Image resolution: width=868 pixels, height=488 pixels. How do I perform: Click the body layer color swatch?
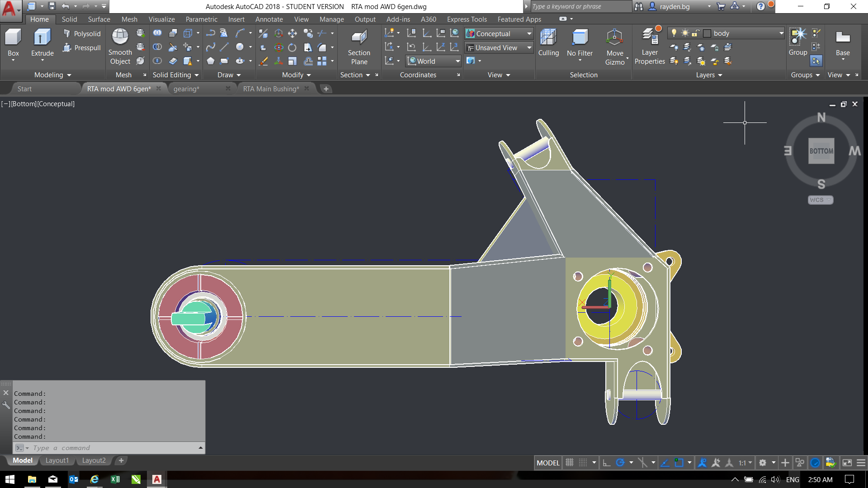[x=707, y=33]
